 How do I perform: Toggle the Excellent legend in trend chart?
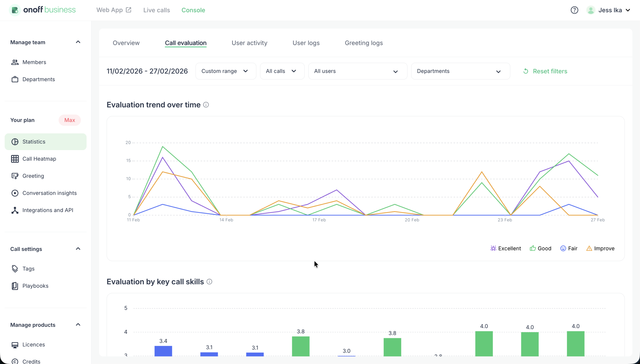pos(505,248)
